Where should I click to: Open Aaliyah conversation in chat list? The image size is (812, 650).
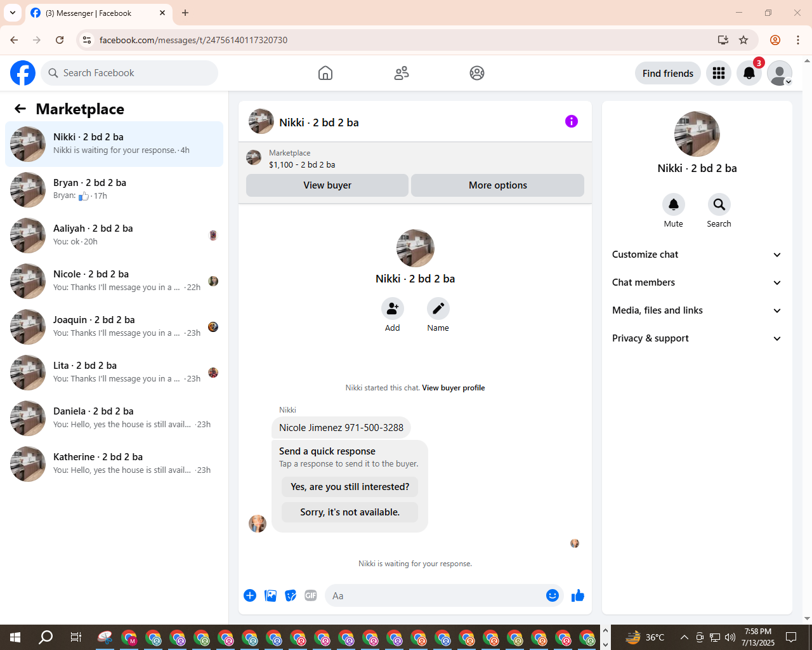(114, 235)
